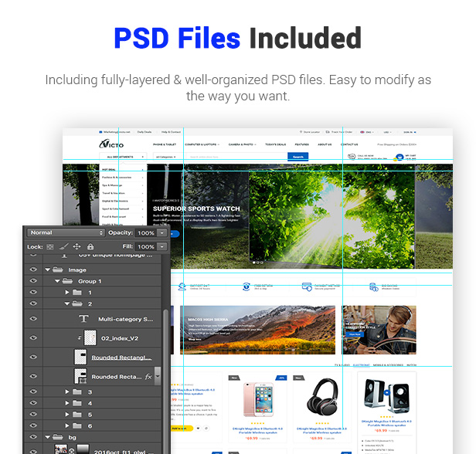Viewport: 476px width, 454px height.
Task: Hide the Image group layer
Action: pos(33,269)
